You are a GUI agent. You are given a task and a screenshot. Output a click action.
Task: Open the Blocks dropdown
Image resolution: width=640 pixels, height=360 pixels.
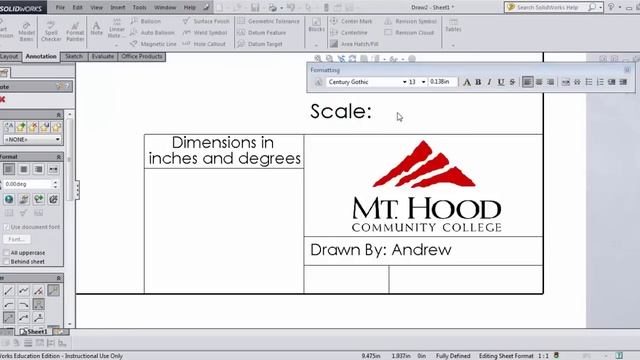(316, 45)
